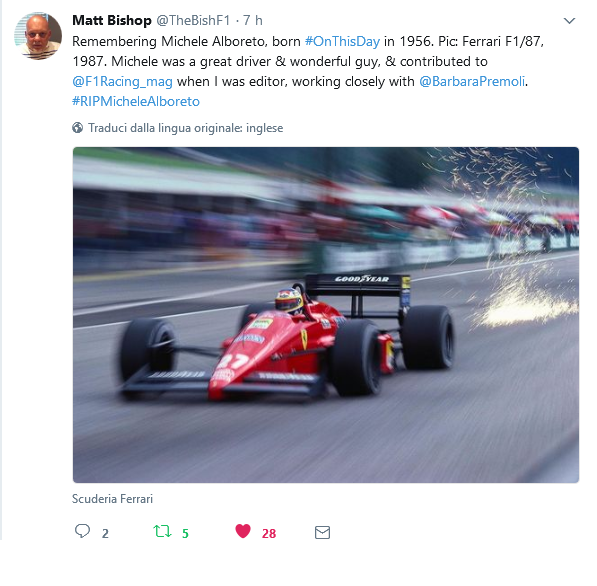
Task: Unlike the tweet via red heart
Action: pyautogui.click(x=243, y=531)
